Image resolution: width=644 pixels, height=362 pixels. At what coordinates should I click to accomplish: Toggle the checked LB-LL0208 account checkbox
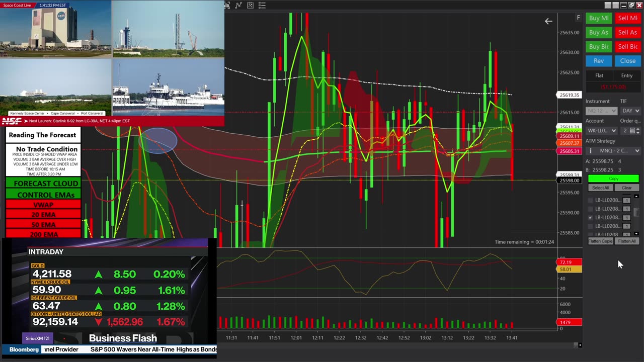(591, 217)
